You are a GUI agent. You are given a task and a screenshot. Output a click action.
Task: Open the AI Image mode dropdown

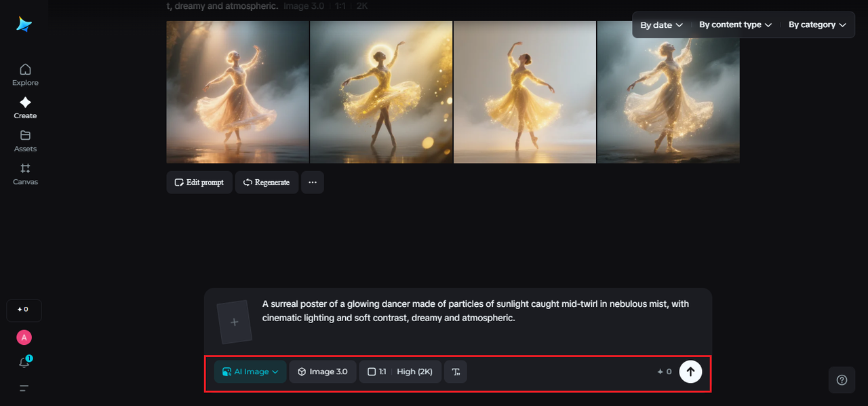[x=250, y=371]
